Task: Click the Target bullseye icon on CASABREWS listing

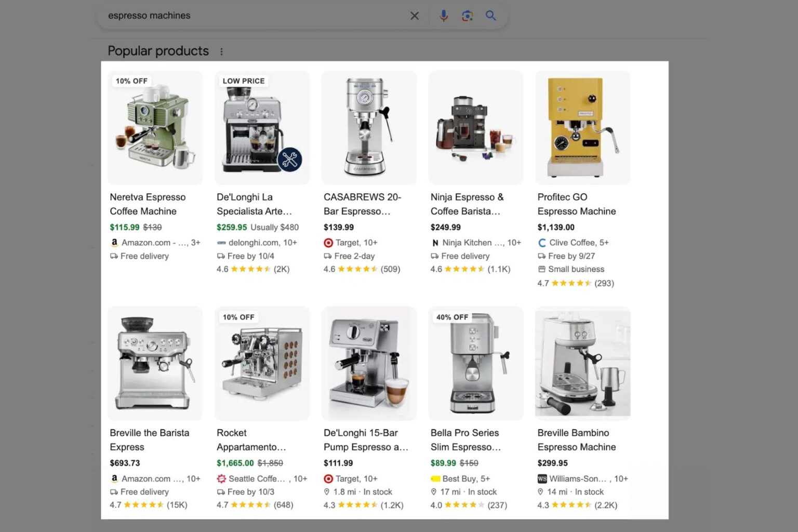Action: tap(328, 242)
